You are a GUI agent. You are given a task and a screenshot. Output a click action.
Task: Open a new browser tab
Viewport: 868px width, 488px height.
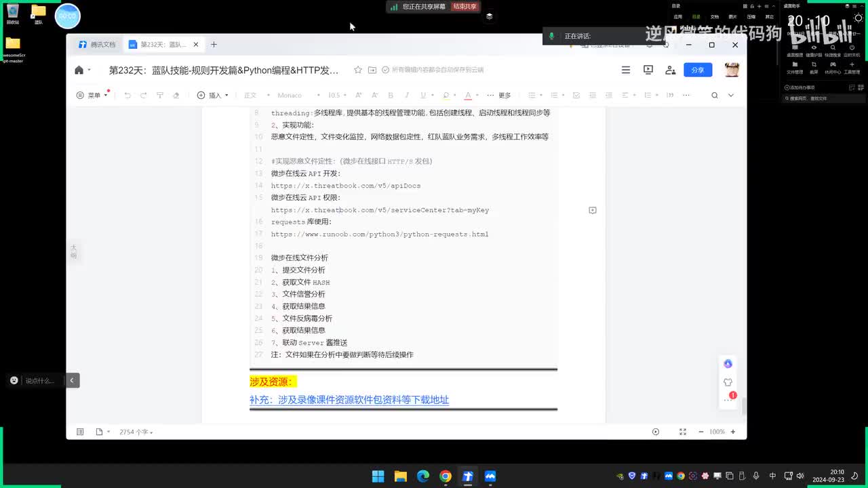[x=214, y=45]
